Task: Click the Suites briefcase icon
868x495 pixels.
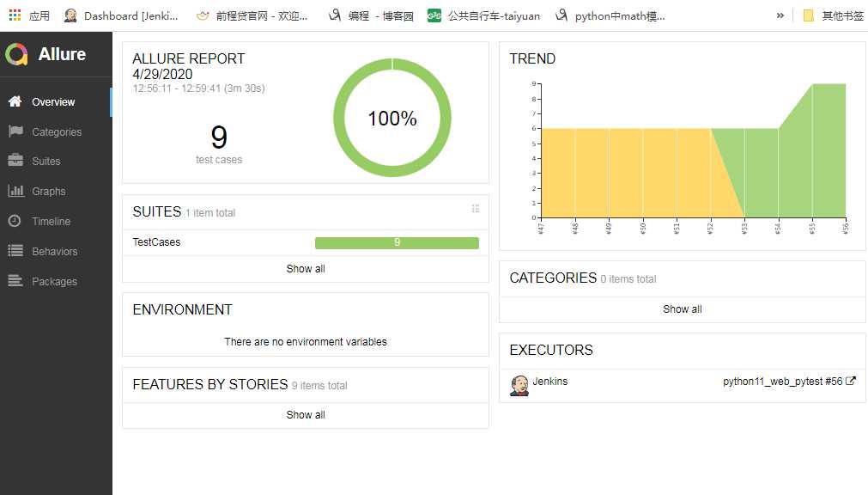Action: pyautogui.click(x=15, y=161)
